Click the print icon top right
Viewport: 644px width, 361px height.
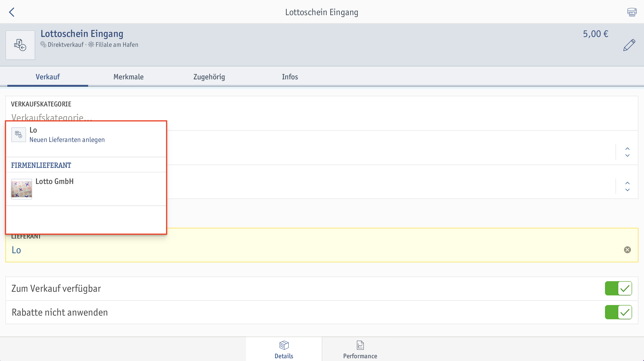tap(632, 12)
